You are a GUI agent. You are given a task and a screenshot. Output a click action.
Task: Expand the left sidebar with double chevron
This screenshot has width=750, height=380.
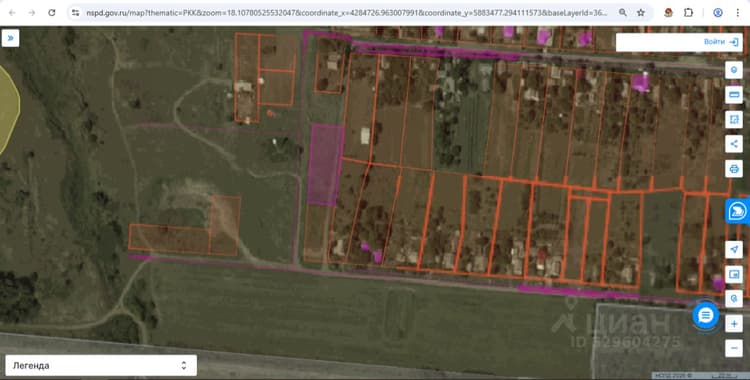click(10, 38)
